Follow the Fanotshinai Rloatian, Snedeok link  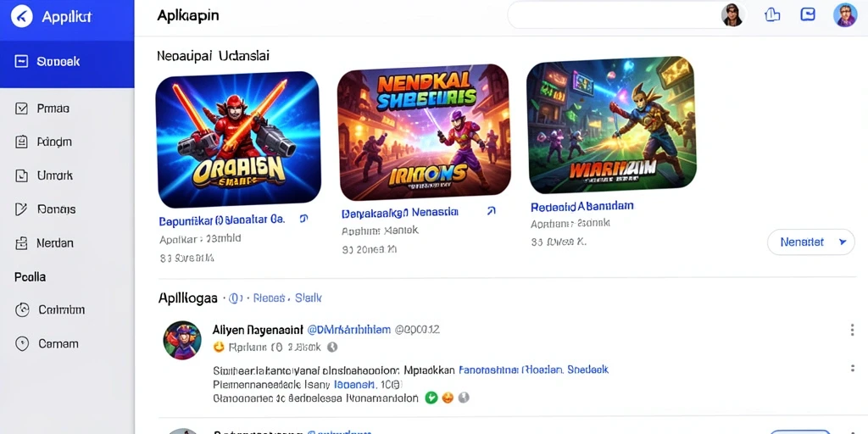pos(534,370)
